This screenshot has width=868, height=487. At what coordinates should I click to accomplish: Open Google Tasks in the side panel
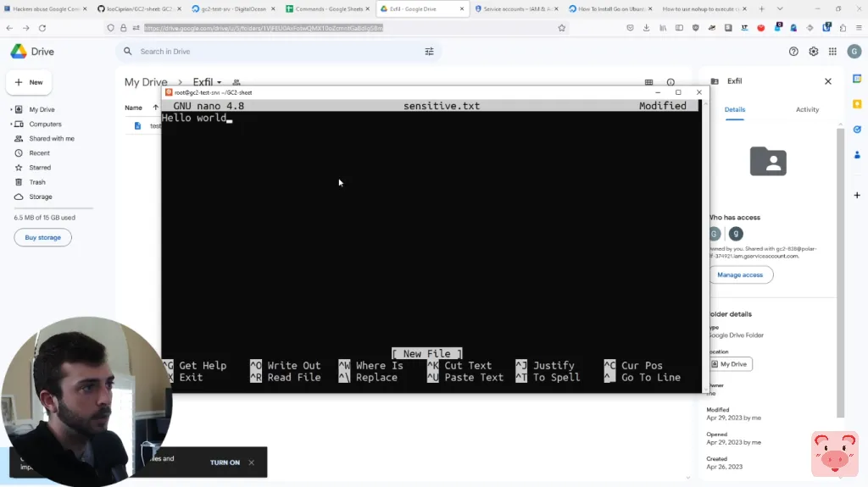(857, 130)
